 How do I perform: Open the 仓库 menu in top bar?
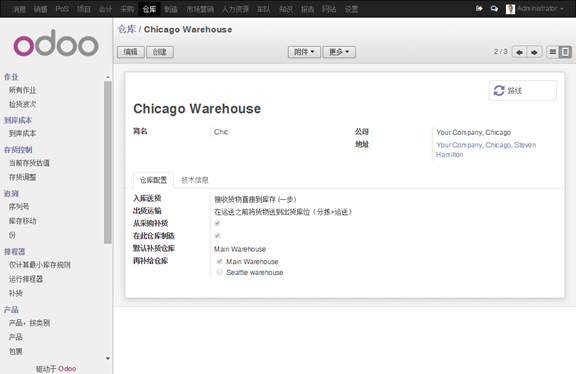pyautogui.click(x=149, y=9)
